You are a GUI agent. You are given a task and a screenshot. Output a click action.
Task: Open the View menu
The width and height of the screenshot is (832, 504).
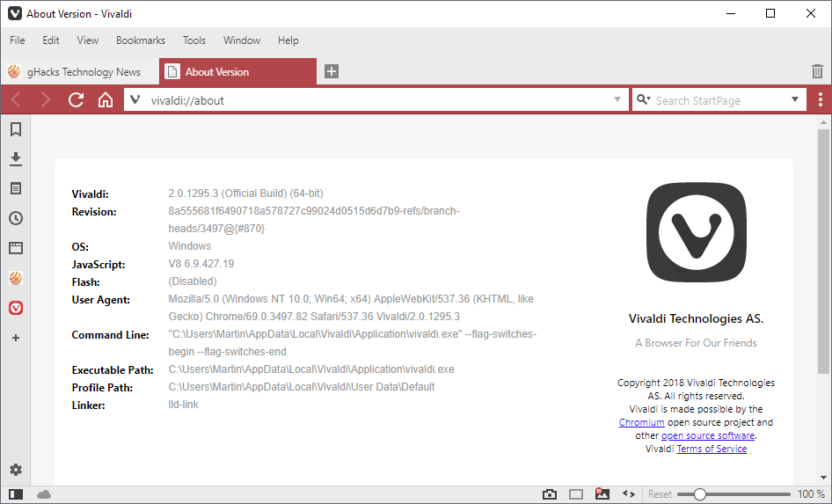click(x=88, y=40)
